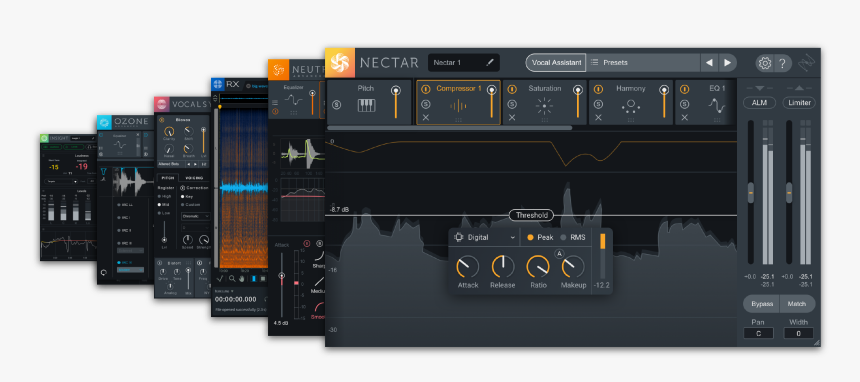Open Nectar settings gear
The width and height of the screenshot is (860, 382).
point(764,63)
